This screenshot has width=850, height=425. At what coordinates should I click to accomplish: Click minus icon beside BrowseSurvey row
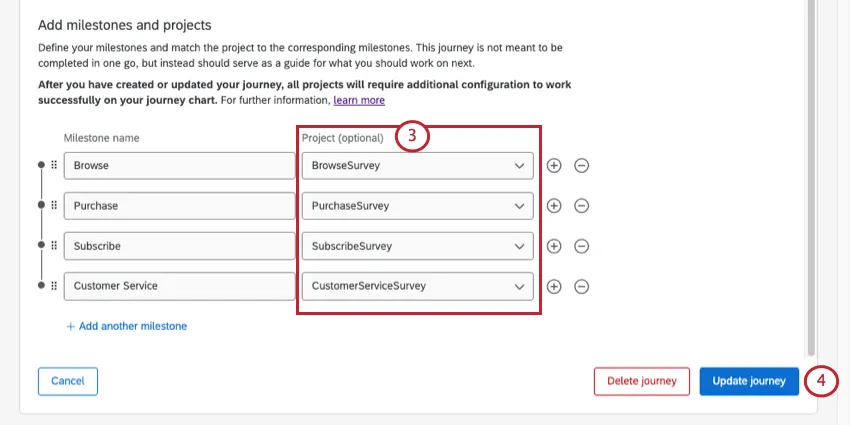click(581, 165)
